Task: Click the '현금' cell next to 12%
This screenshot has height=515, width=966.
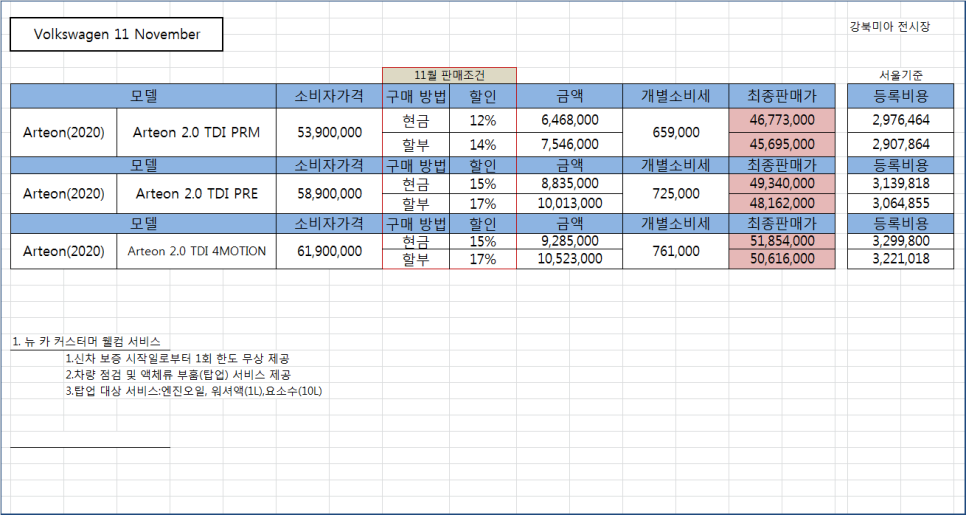Action: tap(416, 121)
